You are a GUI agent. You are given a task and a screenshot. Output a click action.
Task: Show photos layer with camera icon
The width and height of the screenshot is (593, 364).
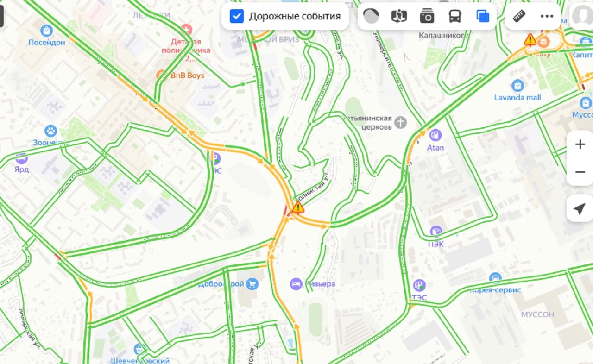point(427,16)
